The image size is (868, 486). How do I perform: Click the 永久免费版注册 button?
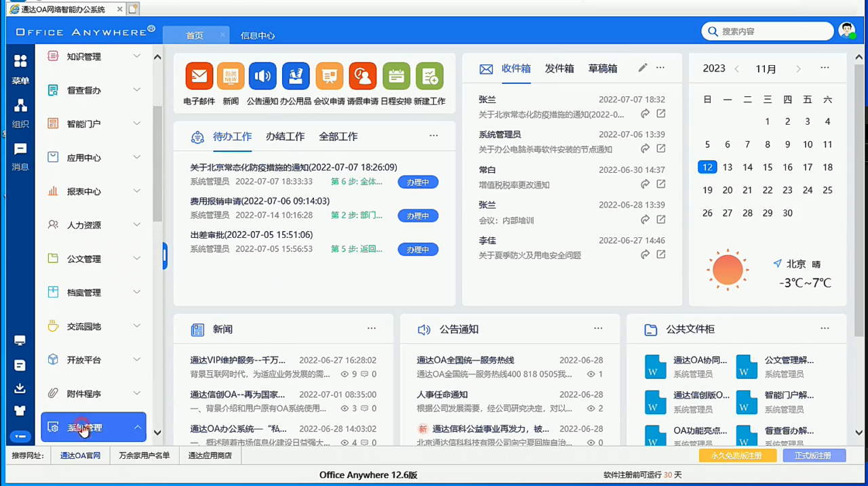(x=736, y=455)
